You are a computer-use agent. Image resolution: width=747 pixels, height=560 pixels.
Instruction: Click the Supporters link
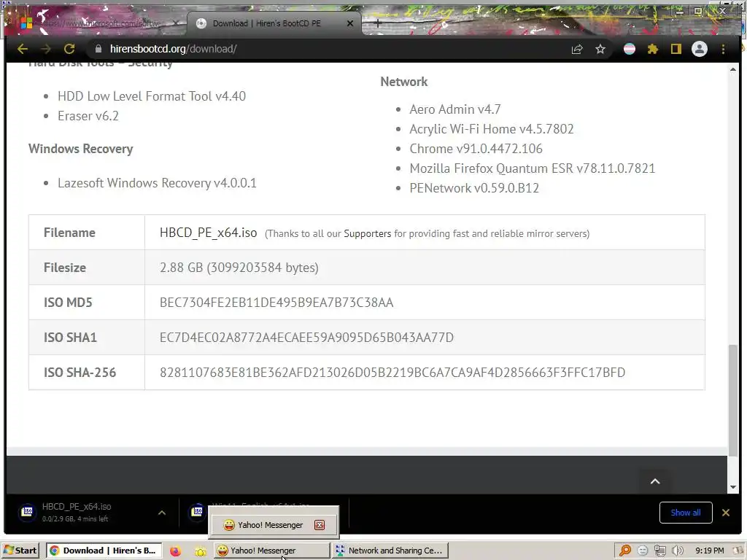click(368, 233)
